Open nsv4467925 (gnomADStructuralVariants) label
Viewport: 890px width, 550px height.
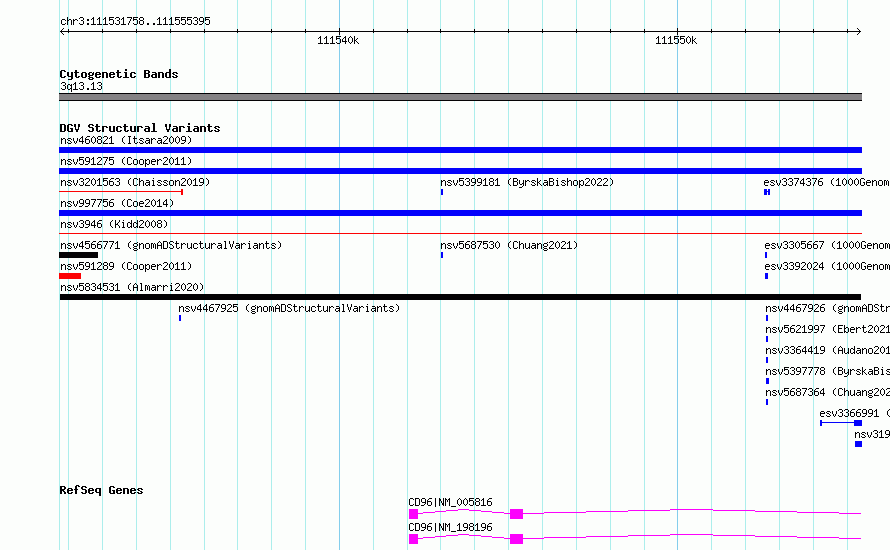point(289,308)
